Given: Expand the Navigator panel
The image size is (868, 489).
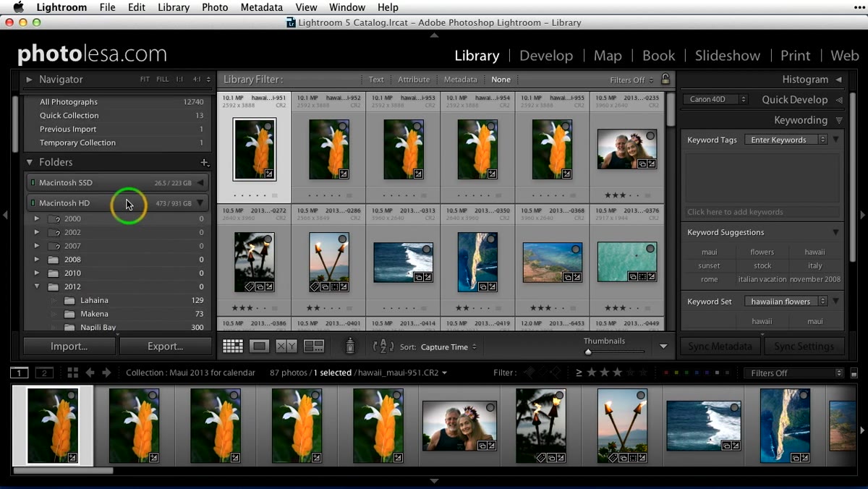Looking at the screenshot, I should pyautogui.click(x=30, y=80).
